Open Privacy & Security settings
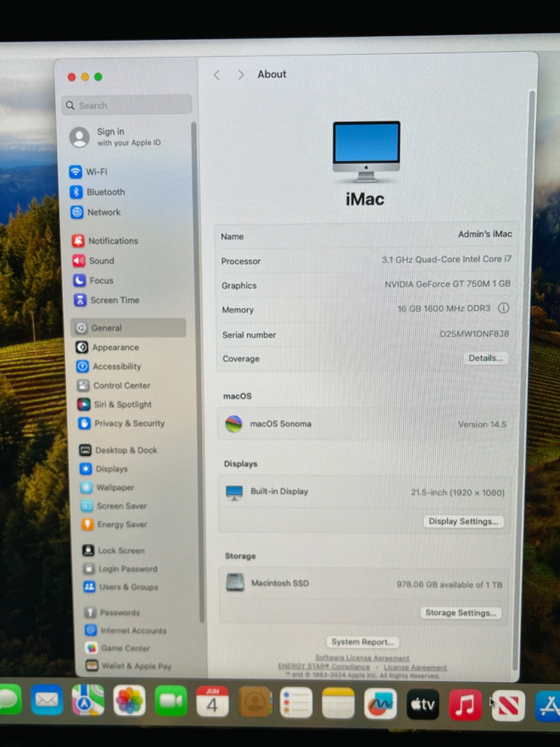Image resolution: width=560 pixels, height=747 pixels. (x=122, y=423)
